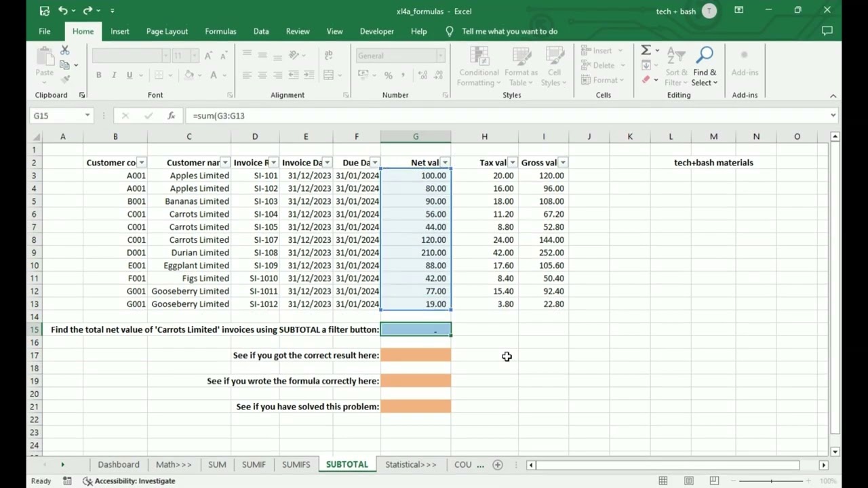Open Cell Styles gallery

pyautogui.click(x=554, y=67)
